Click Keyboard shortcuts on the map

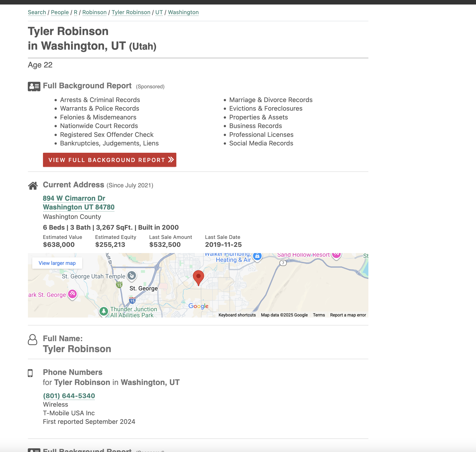237,315
